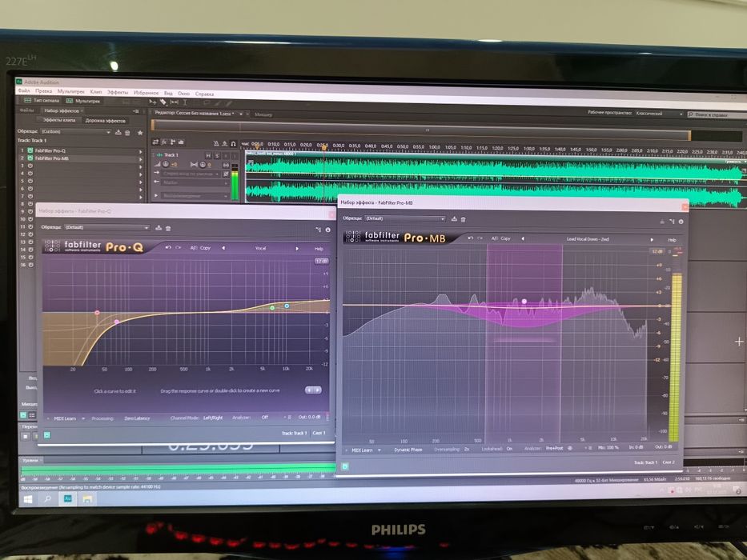Save effects rack preset icon
Image resolution: width=747 pixels, height=560 pixels.
tap(118, 132)
